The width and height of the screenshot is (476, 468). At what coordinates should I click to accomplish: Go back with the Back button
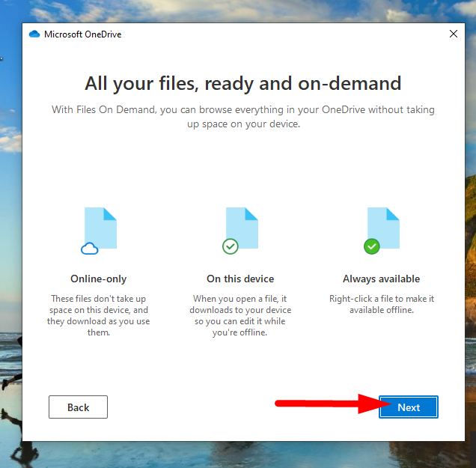[78, 407]
